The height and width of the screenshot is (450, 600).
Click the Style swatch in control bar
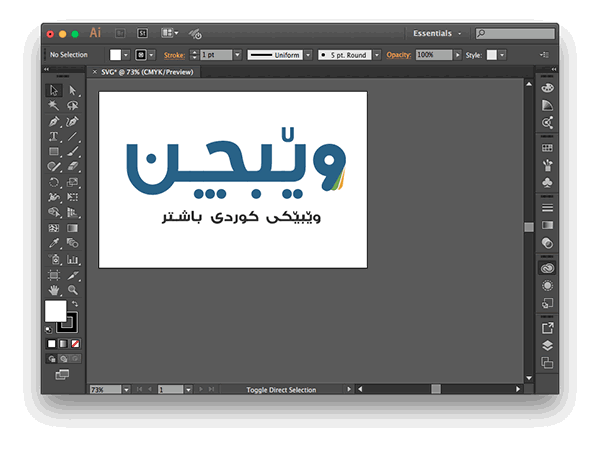coord(492,55)
